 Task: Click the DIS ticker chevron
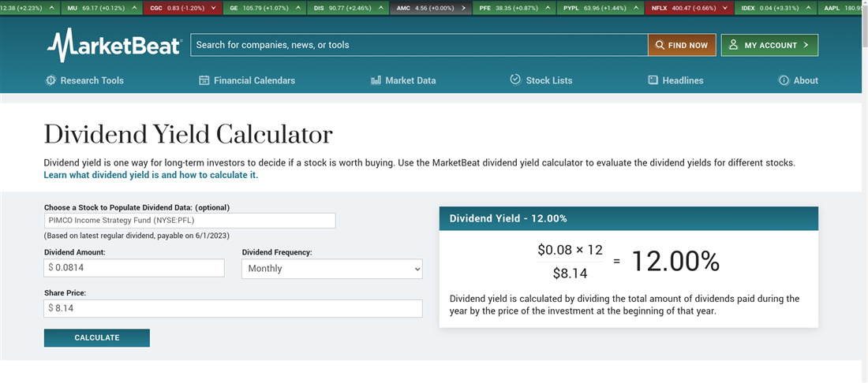pyautogui.click(x=380, y=9)
